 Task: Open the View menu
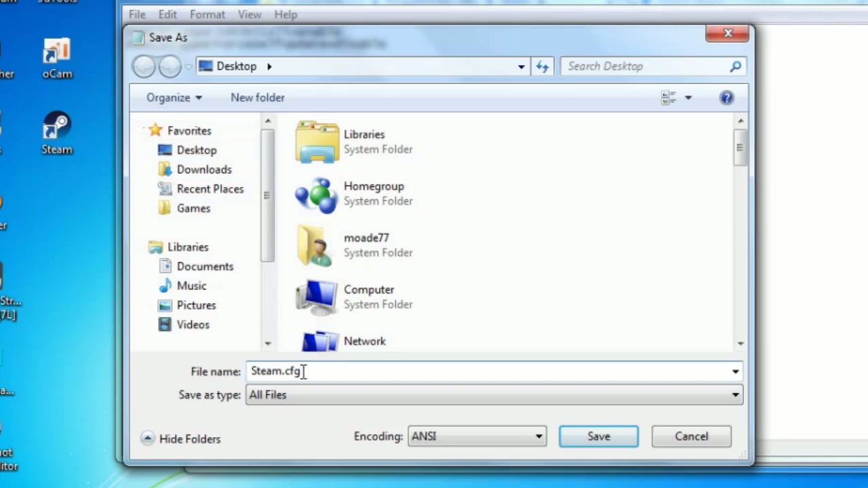point(250,14)
